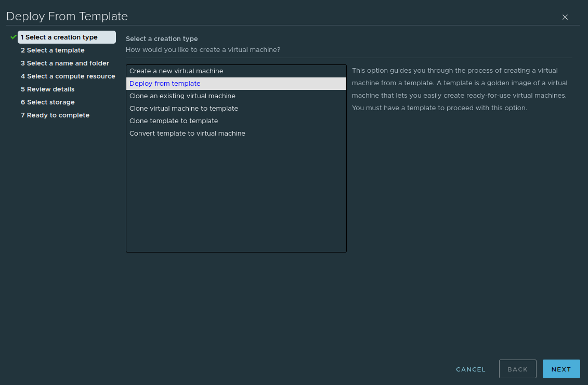Viewport: 588px width, 385px height.
Task: Select Clone an existing virtual machine
Action: [182, 96]
